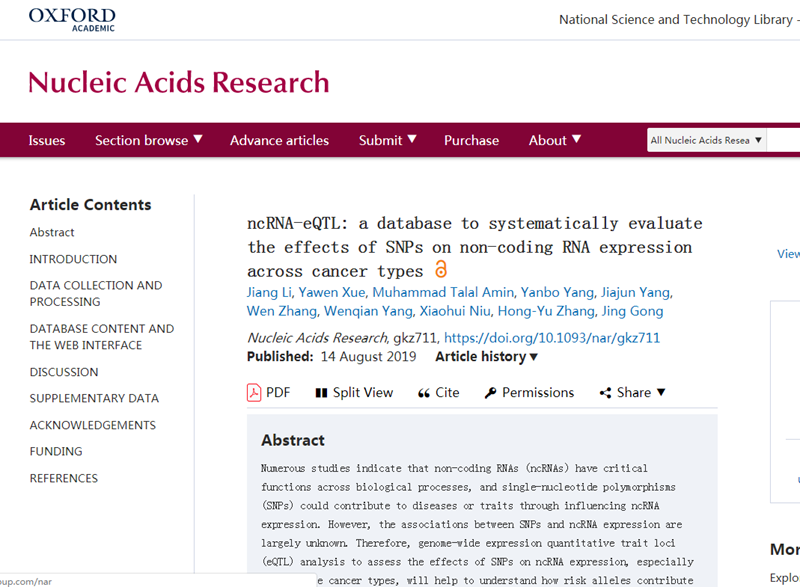Jump to the INTRODUCTION section
This screenshot has height=587, width=800.
[73, 259]
